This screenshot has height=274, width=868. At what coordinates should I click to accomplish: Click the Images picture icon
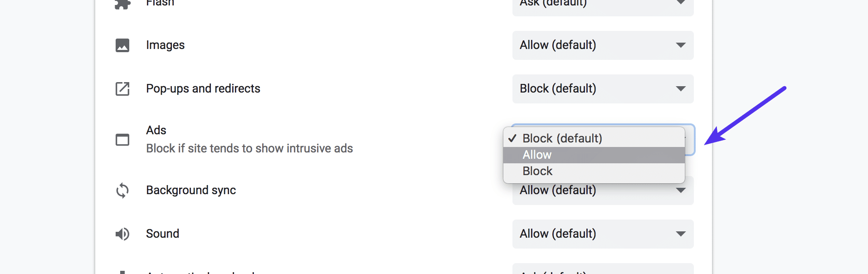[x=122, y=45]
